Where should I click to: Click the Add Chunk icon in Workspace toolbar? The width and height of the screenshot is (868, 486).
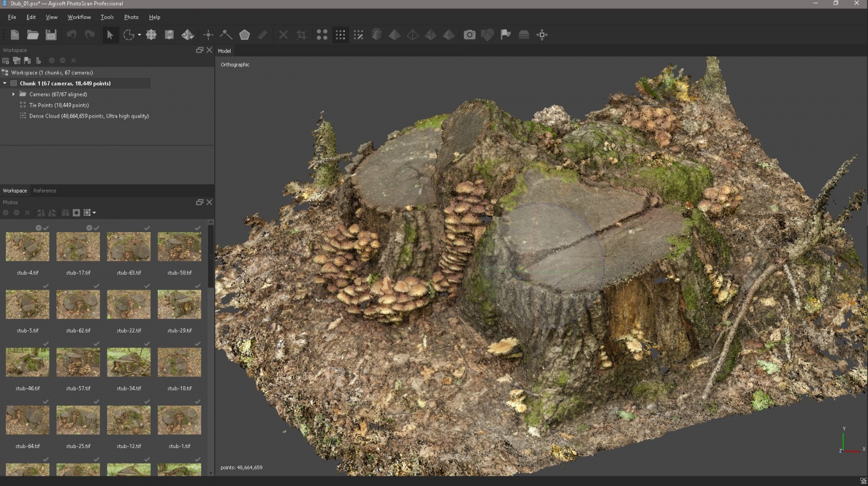coord(6,60)
